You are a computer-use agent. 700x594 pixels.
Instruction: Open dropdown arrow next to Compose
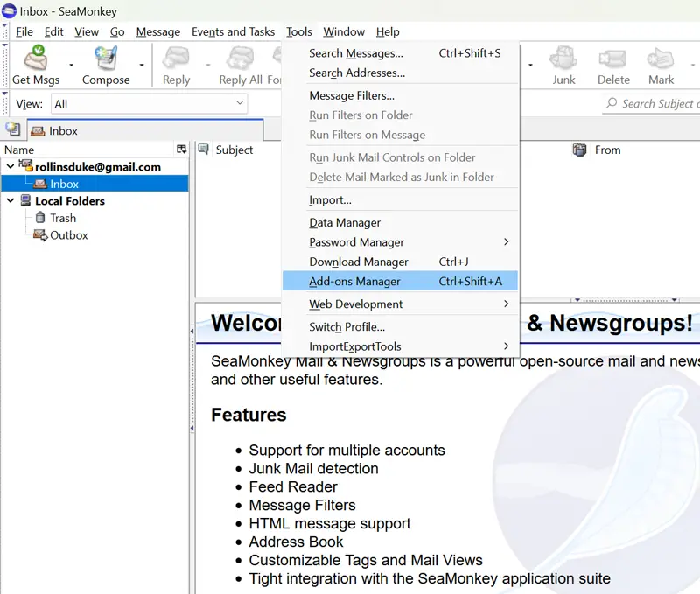coord(142,65)
